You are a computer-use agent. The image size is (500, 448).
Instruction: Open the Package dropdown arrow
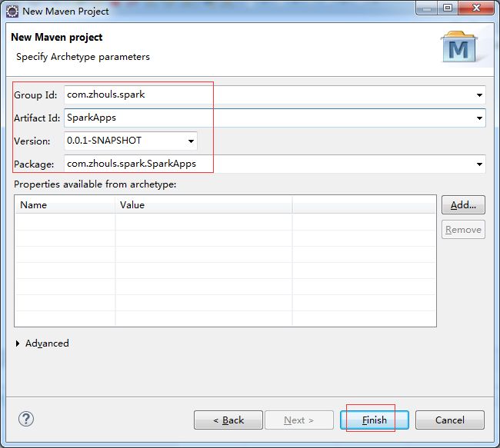pyautogui.click(x=479, y=164)
